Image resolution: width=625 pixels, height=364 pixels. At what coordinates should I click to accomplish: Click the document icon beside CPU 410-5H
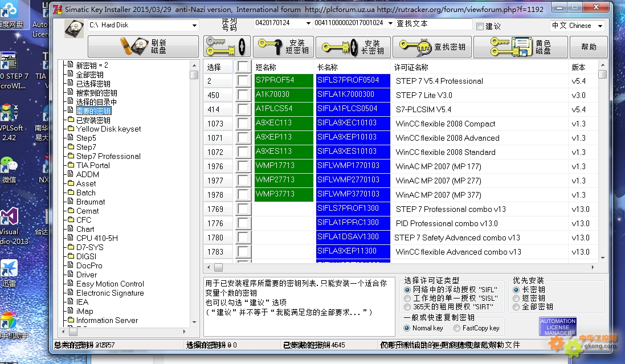click(x=71, y=238)
